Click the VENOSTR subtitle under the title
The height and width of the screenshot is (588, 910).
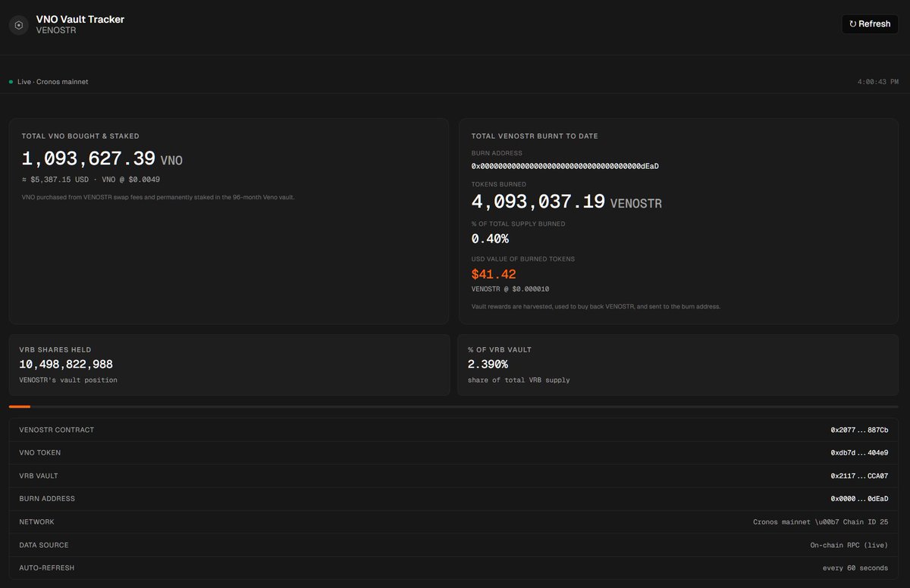coord(56,30)
